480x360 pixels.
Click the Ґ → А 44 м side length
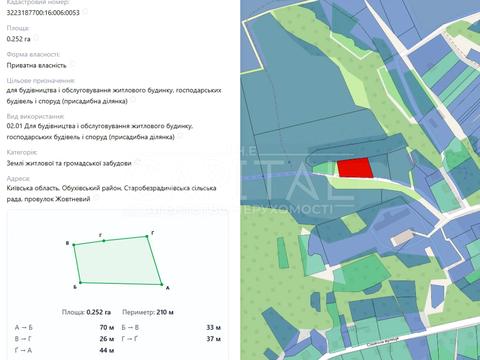[64, 350]
